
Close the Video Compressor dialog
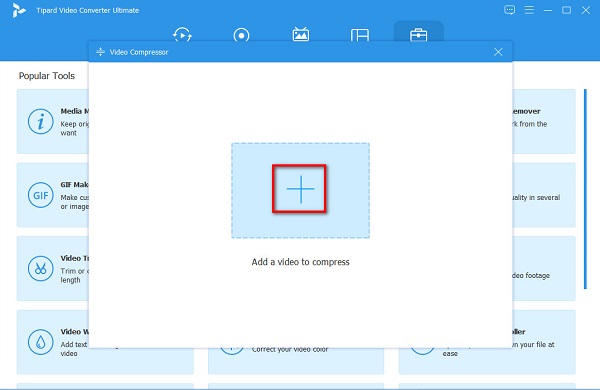coord(498,52)
